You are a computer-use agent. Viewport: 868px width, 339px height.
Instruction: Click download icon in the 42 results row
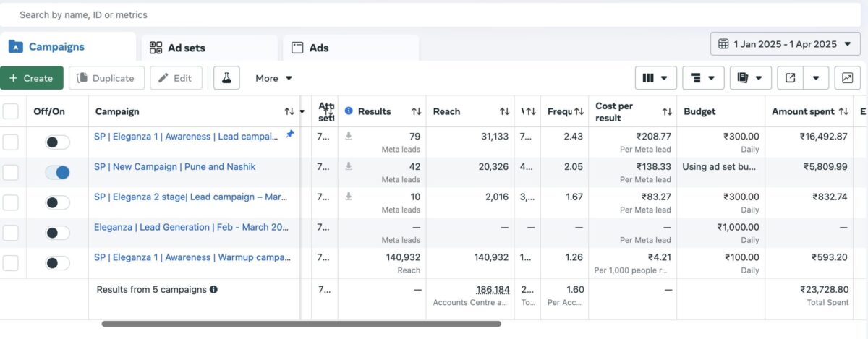(x=349, y=166)
